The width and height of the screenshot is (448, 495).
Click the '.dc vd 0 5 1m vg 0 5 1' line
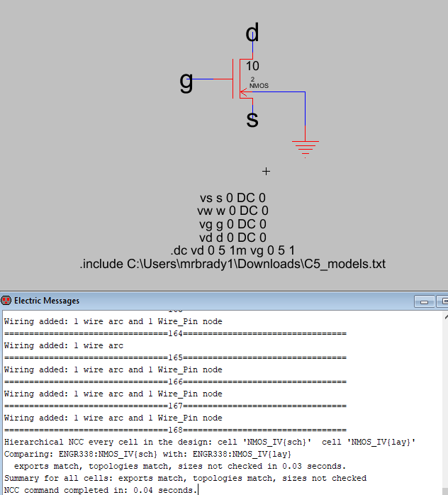(233, 250)
